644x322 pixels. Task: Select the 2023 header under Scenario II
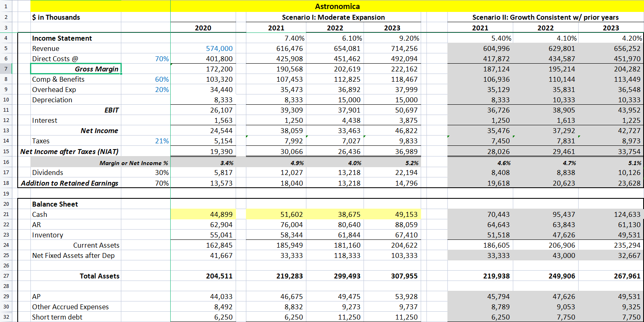[x=611, y=28]
